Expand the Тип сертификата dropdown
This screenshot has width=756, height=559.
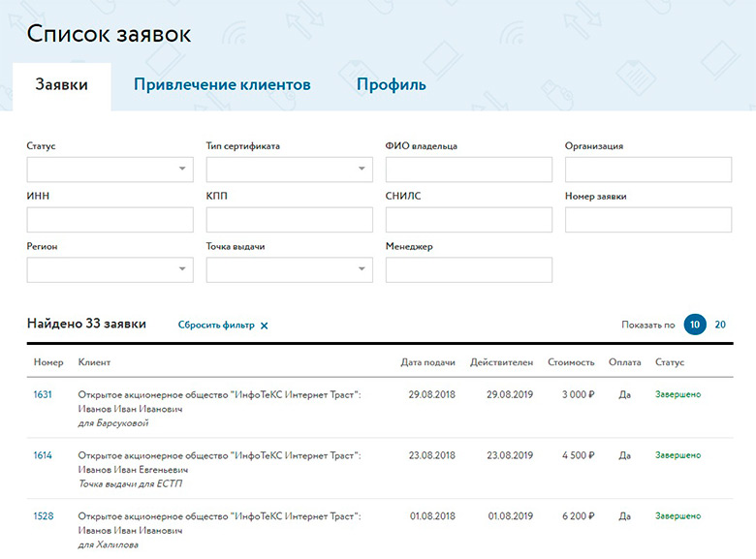click(289, 170)
